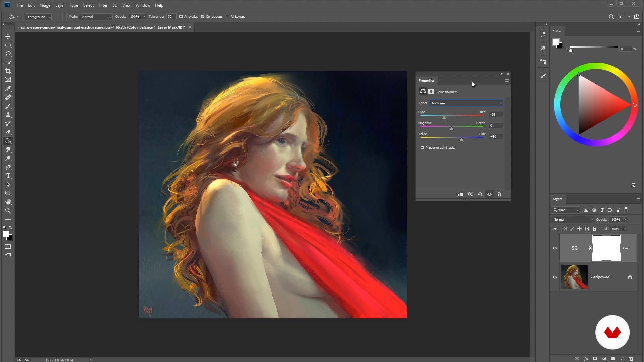The height and width of the screenshot is (362, 644).
Task: Select the Rounded Rectangle shape tool
Action: click(8, 193)
